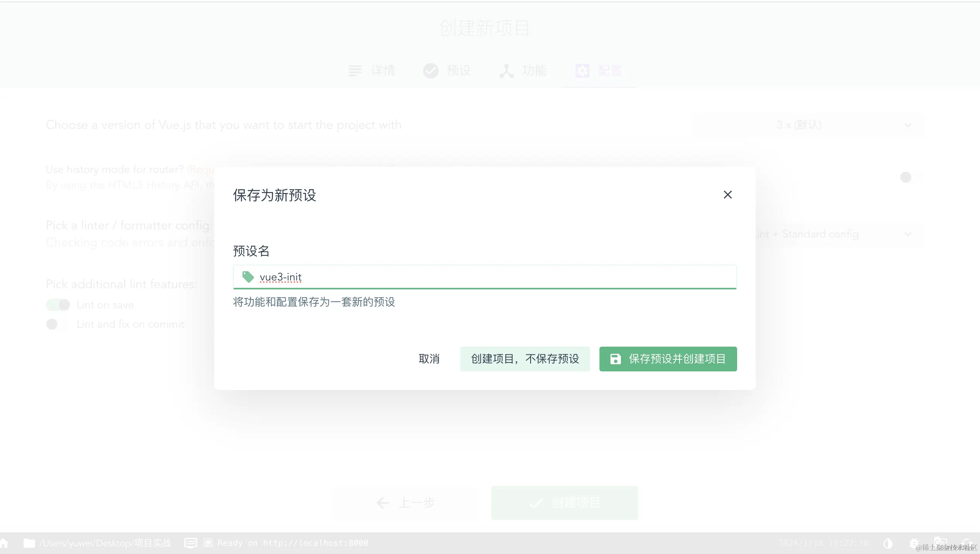Click the floppy disk save icon
The width and height of the screenshot is (980, 554).
click(615, 359)
